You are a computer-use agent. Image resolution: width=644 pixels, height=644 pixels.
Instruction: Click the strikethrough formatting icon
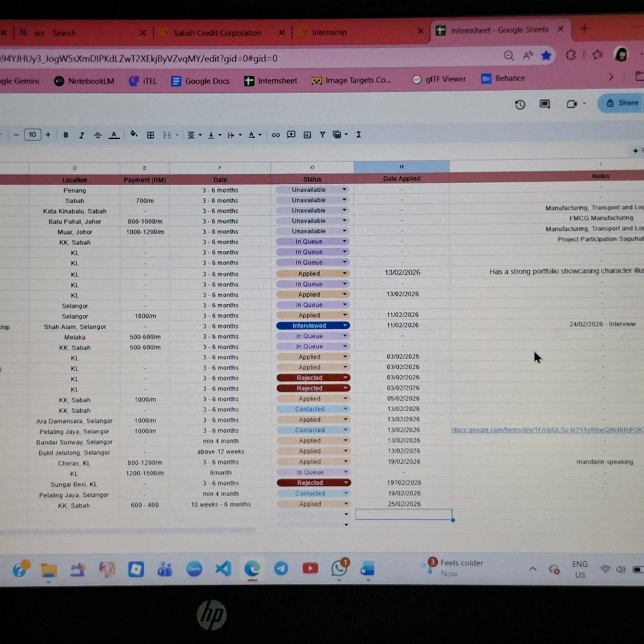98,135
